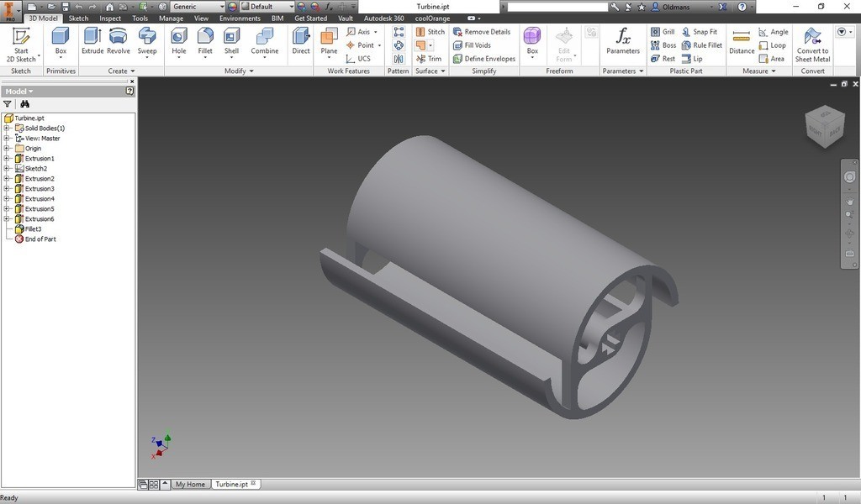Click the My Home document tab
This screenshot has width=861, height=504.
click(190, 485)
